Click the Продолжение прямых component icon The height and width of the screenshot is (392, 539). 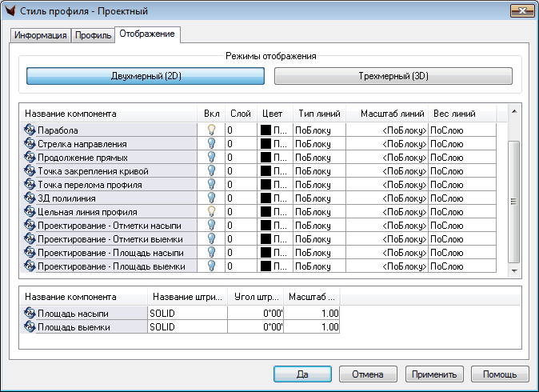(30, 157)
